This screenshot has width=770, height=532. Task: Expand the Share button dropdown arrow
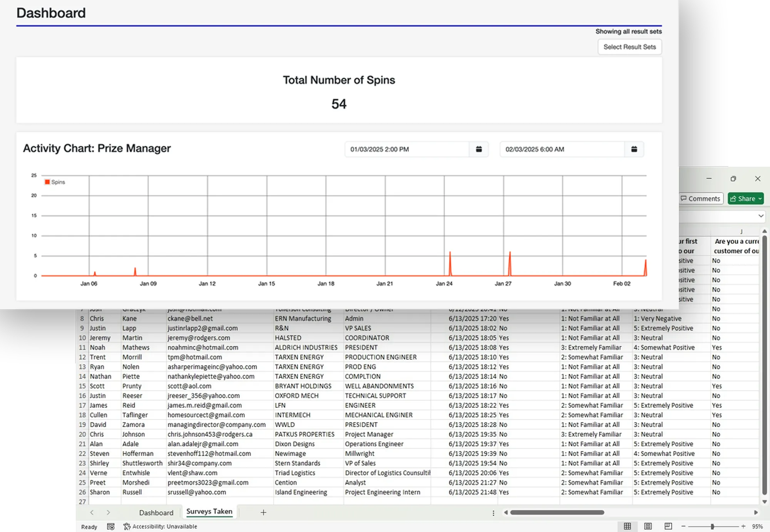pos(760,198)
